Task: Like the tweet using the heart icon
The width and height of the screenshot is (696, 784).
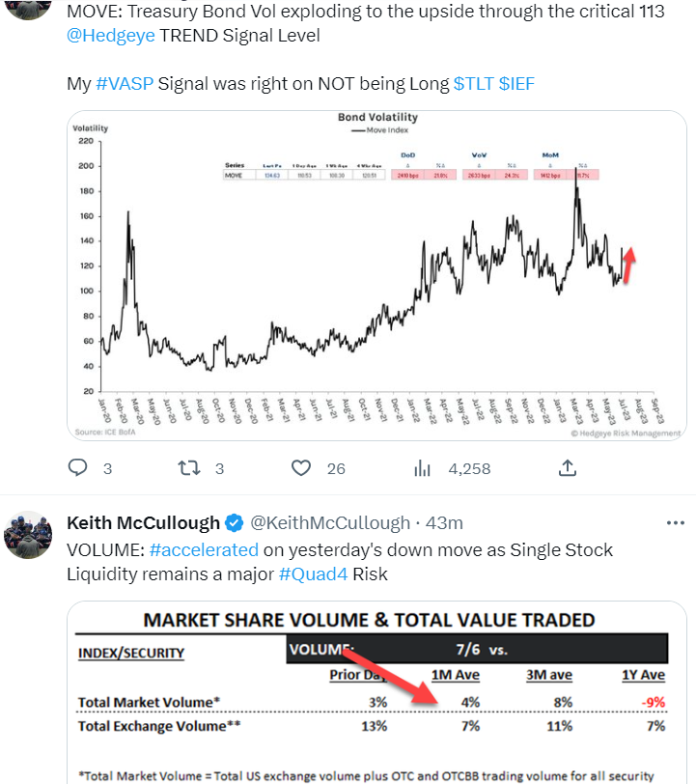Action: (300, 467)
